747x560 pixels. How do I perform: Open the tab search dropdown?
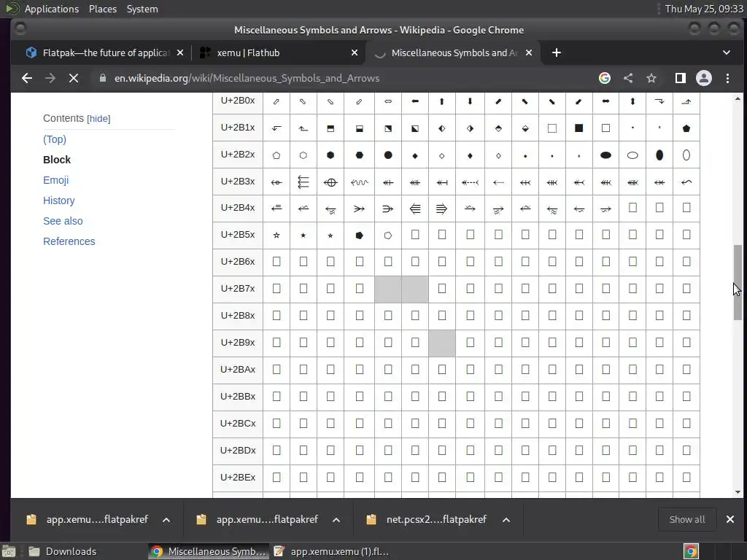click(727, 52)
